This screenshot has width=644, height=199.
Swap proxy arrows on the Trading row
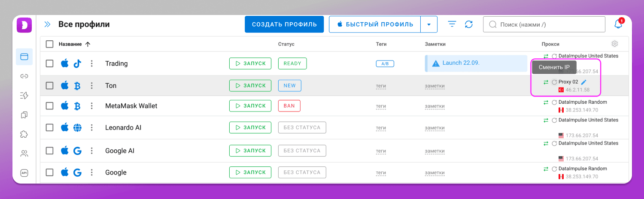(x=546, y=56)
